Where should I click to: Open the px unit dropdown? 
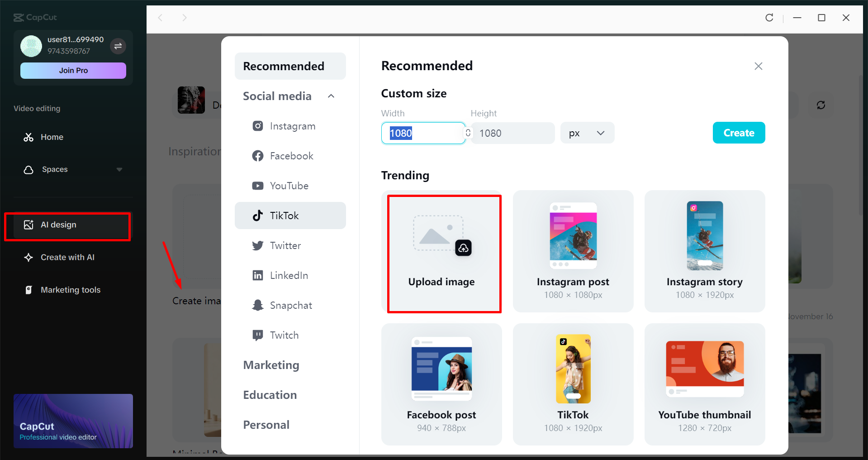(587, 133)
